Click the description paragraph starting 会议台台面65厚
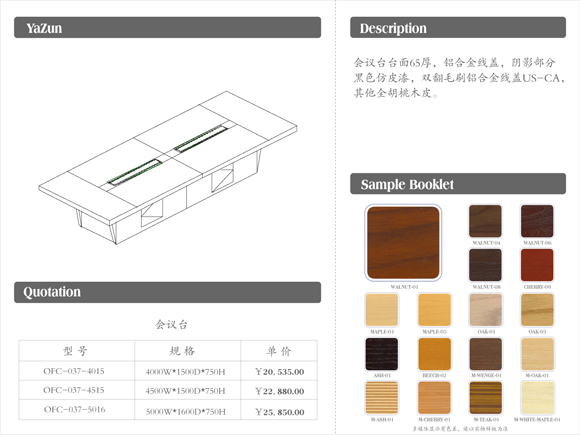The image size is (580, 435). [459, 77]
